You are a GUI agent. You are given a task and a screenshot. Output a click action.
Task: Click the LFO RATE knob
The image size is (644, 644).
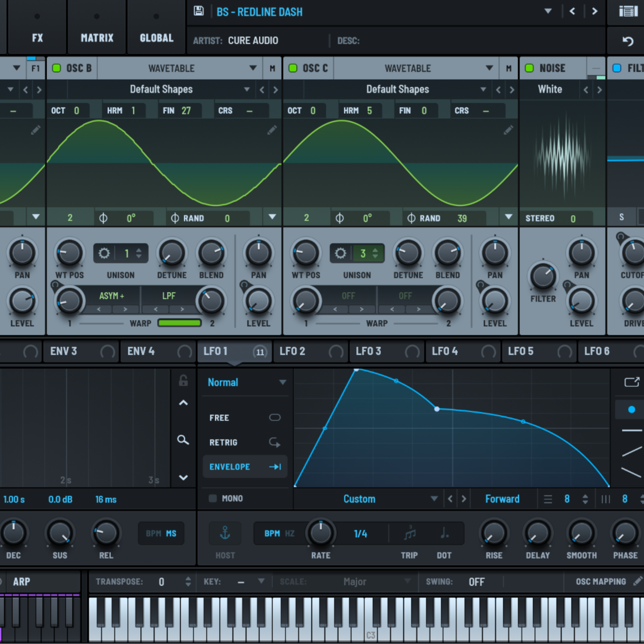pyautogui.click(x=321, y=533)
